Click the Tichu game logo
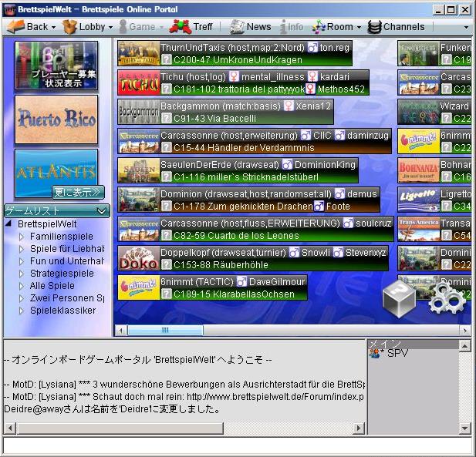Image resolution: width=476 pixels, height=457 pixels. [139, 82]
